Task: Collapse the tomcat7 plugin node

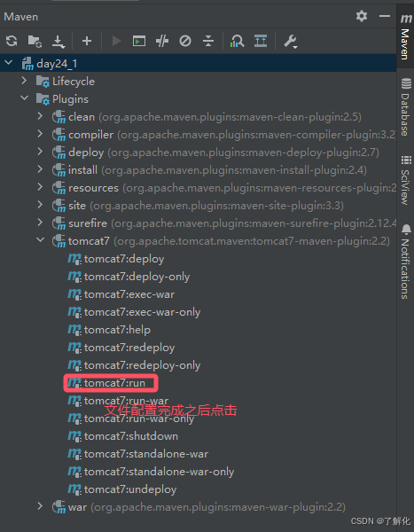Action: [41, 240]
